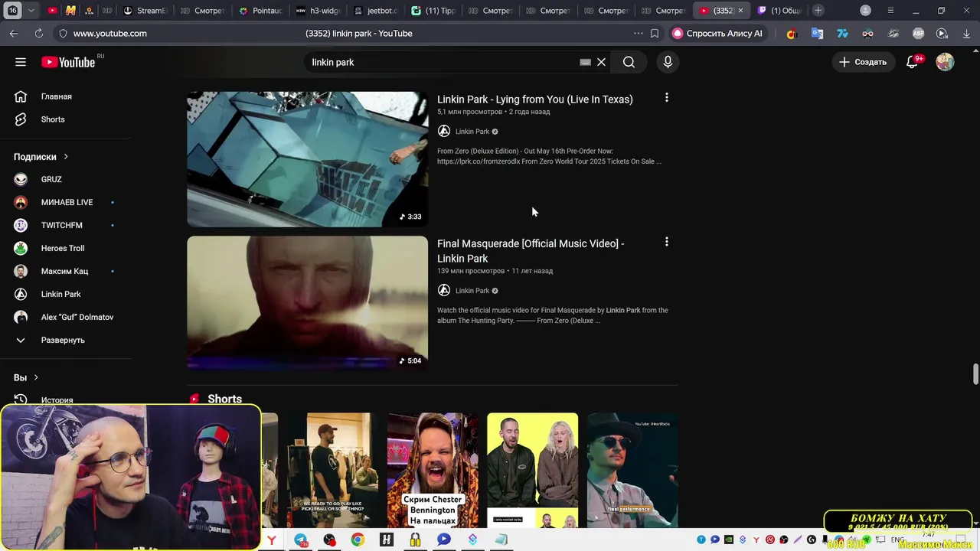This screenshot has height=551, width=980.
Task: Open the account avatar menu
Action: pyautogui.click(x=945, y=62)
